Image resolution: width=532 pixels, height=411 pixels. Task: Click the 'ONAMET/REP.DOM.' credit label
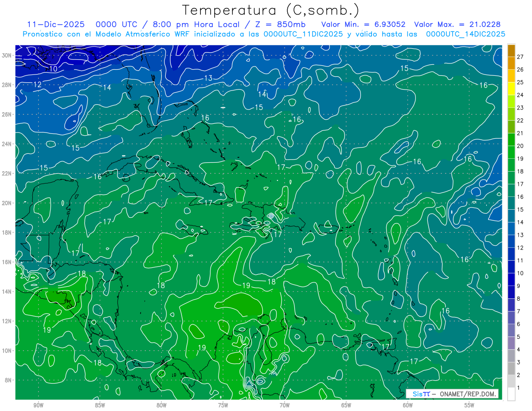[468, 394]
